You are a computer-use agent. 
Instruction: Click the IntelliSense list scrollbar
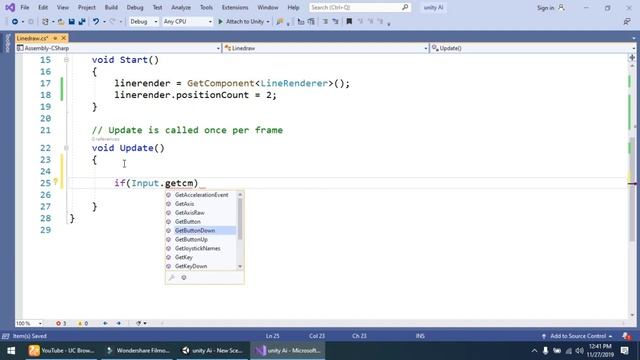(x=240, y=219)
